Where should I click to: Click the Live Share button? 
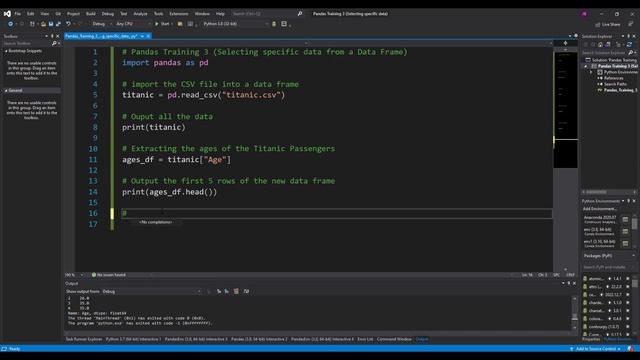point(607,24)
